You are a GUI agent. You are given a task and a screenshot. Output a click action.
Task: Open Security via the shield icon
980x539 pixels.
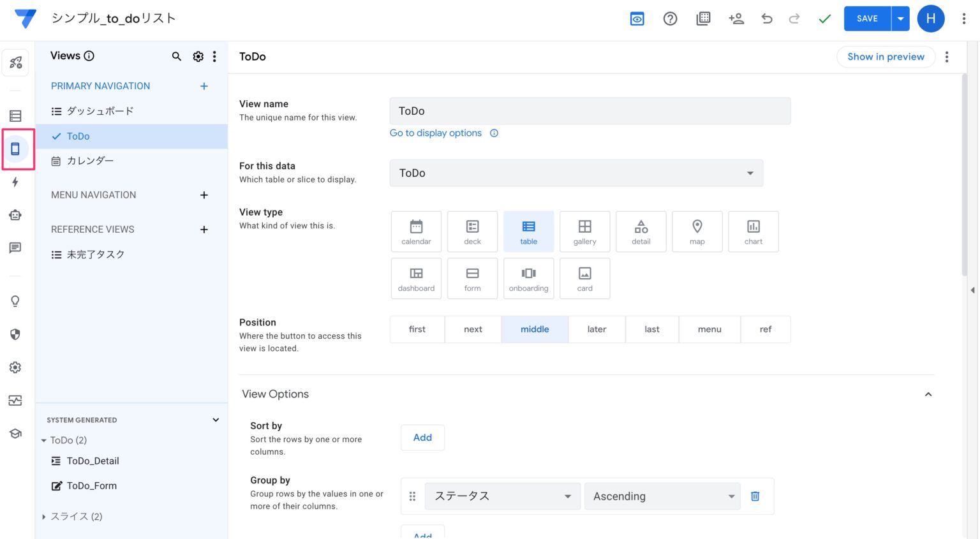pyautogui.click(x=15, y=334)
